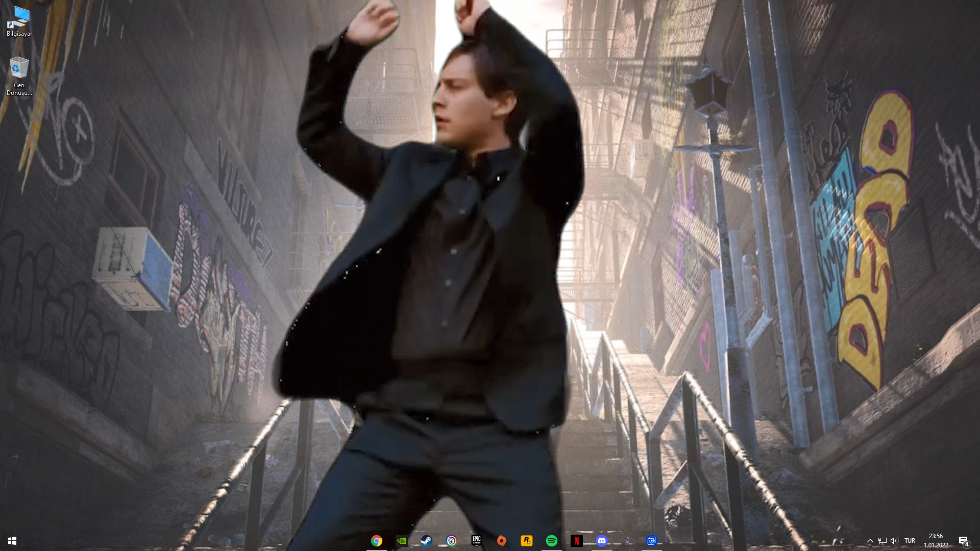Screen dimensions: 980x551
Task: Open TUR keyboard language switcher
Action: point(910,541)
